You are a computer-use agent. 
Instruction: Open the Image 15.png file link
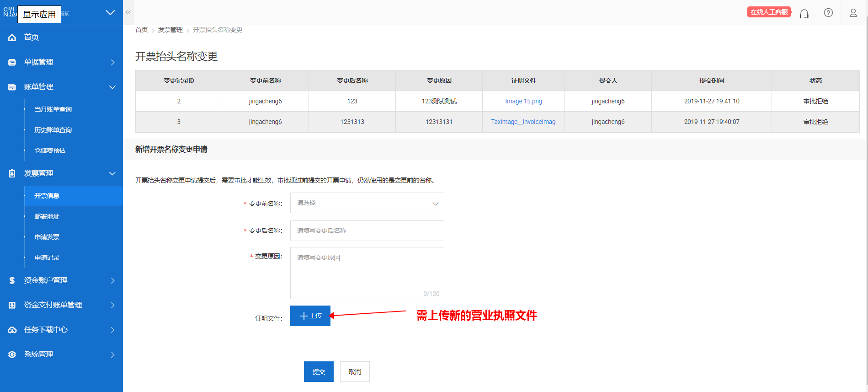tap(523, 101)
